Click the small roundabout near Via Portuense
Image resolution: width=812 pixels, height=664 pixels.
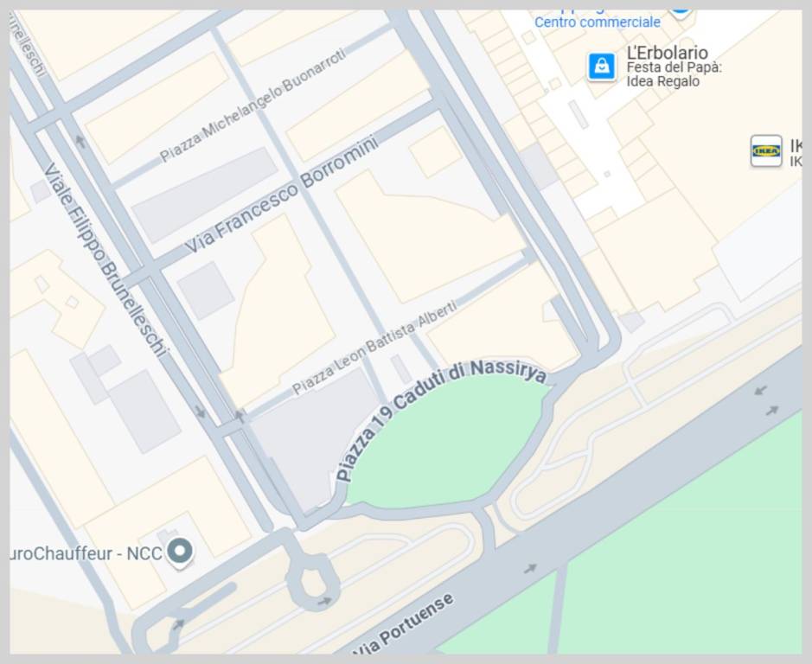tap(312, 582)
